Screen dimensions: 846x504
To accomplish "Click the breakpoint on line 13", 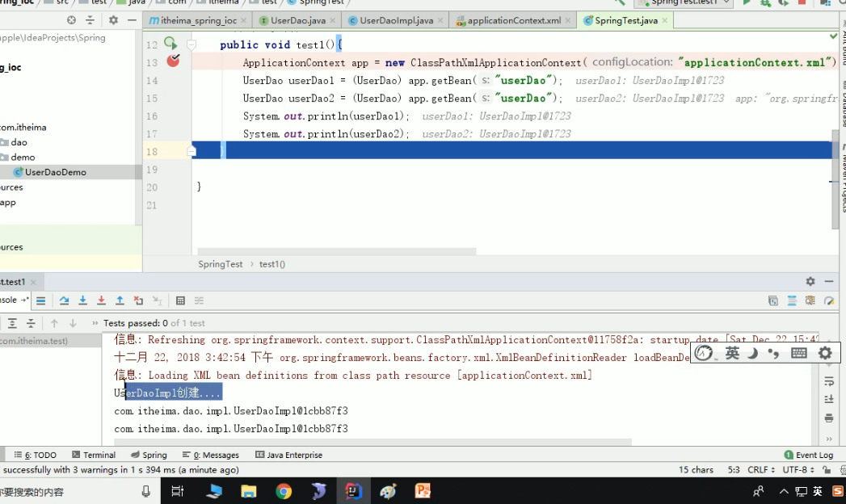I will pos(173,61).
